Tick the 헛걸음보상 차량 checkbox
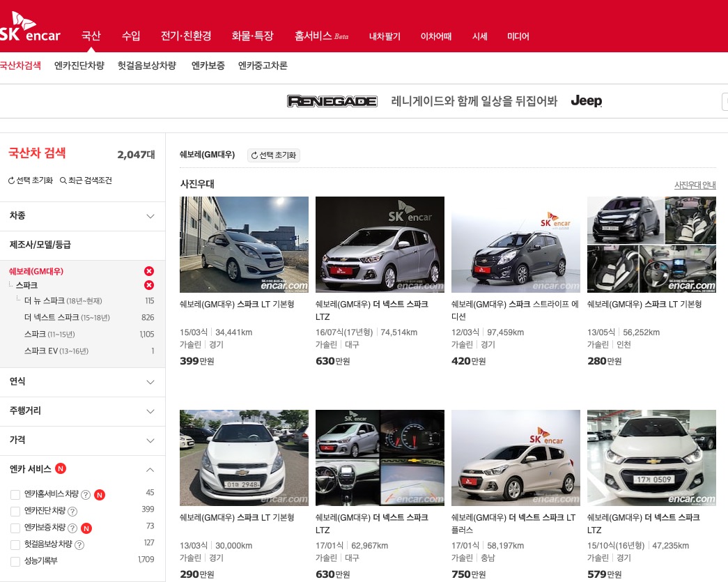Viewport: 728px width, 582px height. pyautogui.click(x=15, y=545)
